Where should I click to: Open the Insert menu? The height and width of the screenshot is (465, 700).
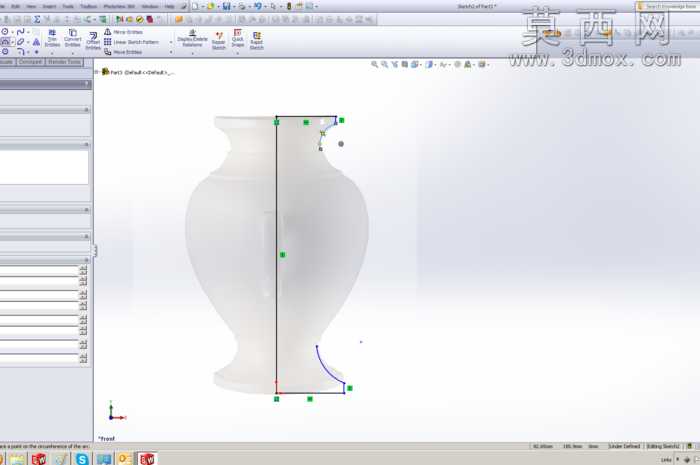pos(49,6)
